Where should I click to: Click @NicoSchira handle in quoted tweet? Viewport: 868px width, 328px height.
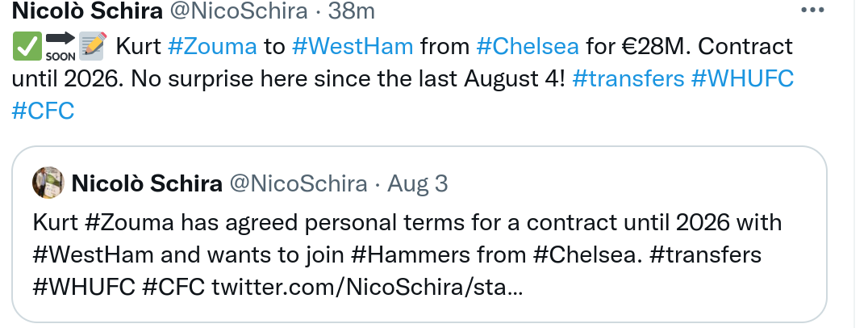tap(298, 184)
